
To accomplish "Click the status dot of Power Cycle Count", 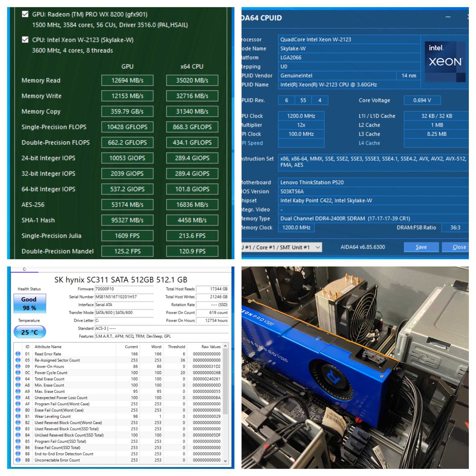I will tap(18, 372).
